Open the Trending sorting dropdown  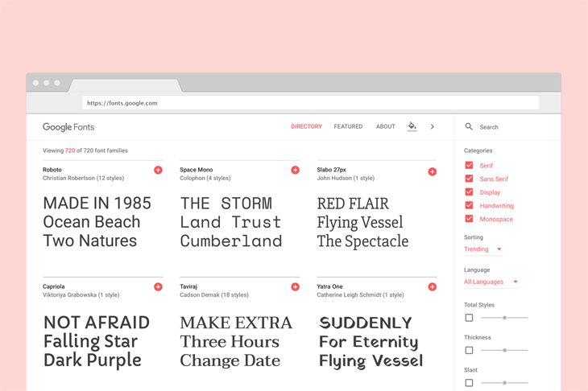coord(482,249)
